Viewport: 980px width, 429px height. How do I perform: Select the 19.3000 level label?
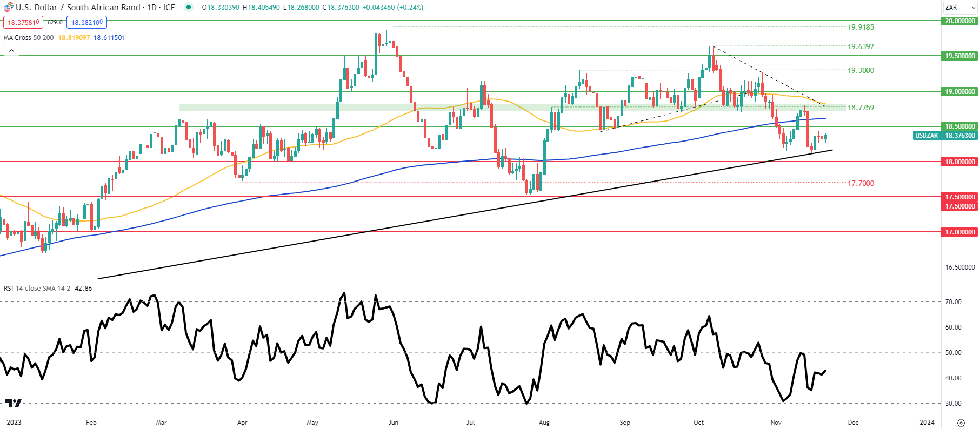861,70
